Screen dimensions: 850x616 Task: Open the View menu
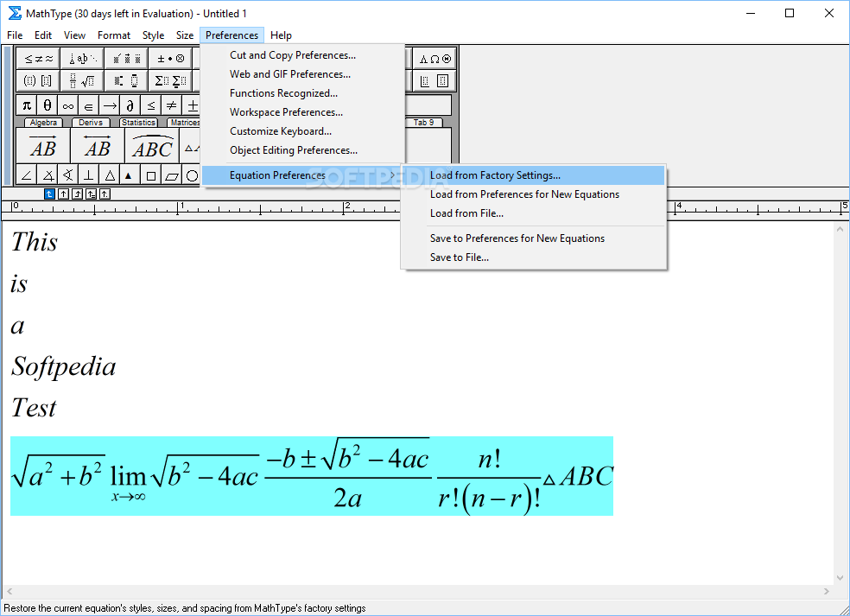tap(74, 35)
